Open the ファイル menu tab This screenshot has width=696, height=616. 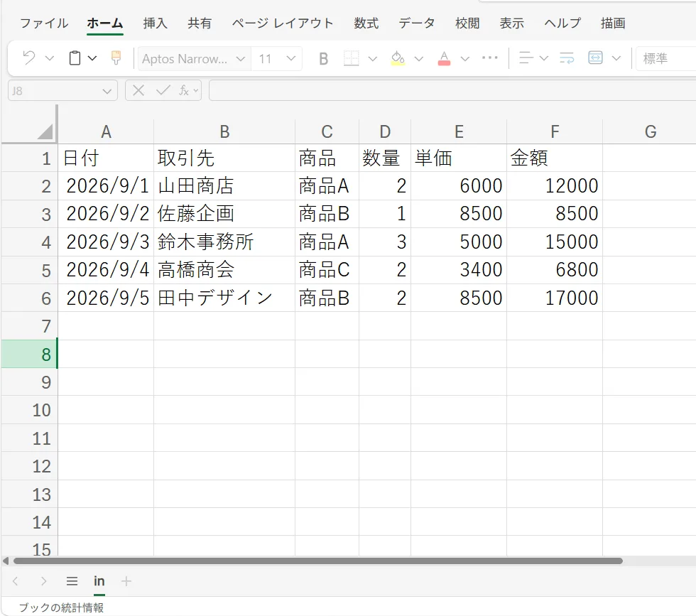coord(44,23)
